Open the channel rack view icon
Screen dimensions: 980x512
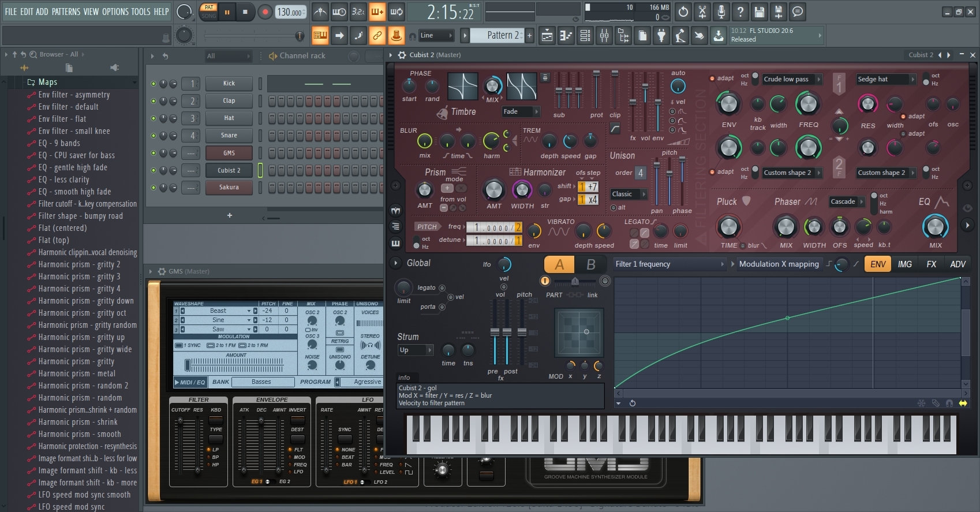click(x=585, y=35)
